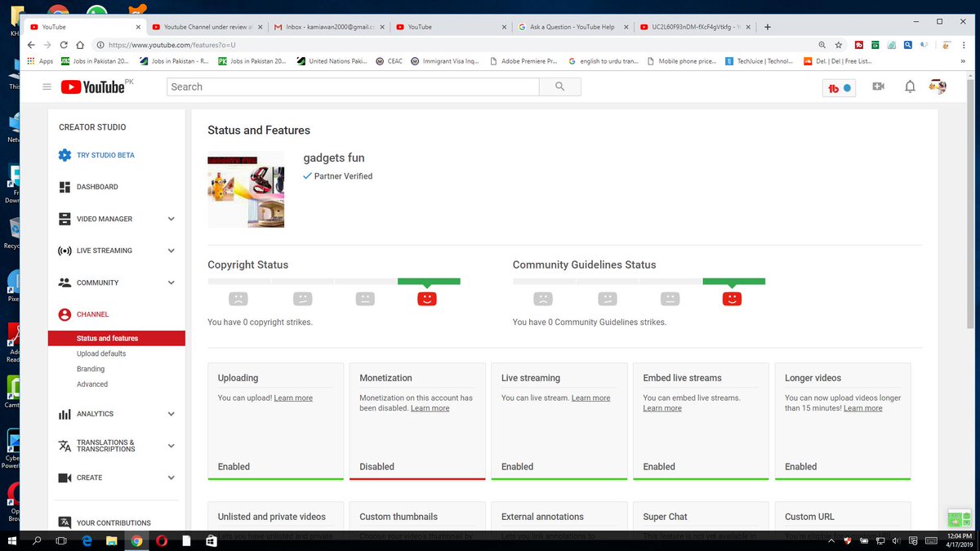Reload the page in Chrome
Screen dimensions: 980x551
[65, 45]
